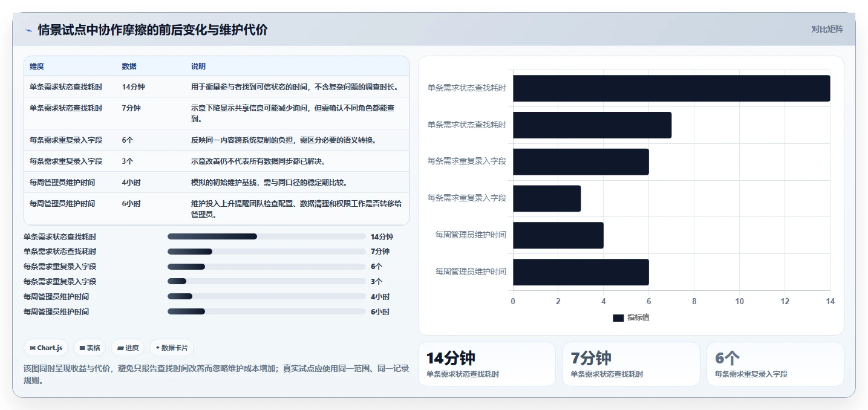The image size is (868, 410).
Task: Click the footnote starting 该图同时呈现收益与代价
Action: tap(216, 374)
